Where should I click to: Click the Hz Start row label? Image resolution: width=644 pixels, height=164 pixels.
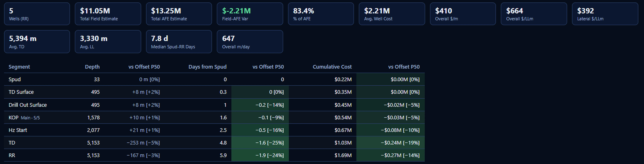(x=18, y=130)
